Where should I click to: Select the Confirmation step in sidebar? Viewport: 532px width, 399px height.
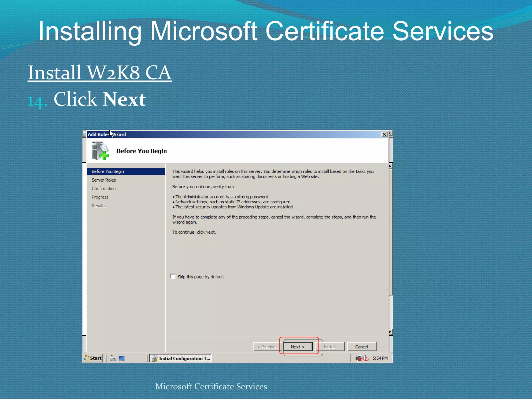pyautogui.click(x=104, y=189)
